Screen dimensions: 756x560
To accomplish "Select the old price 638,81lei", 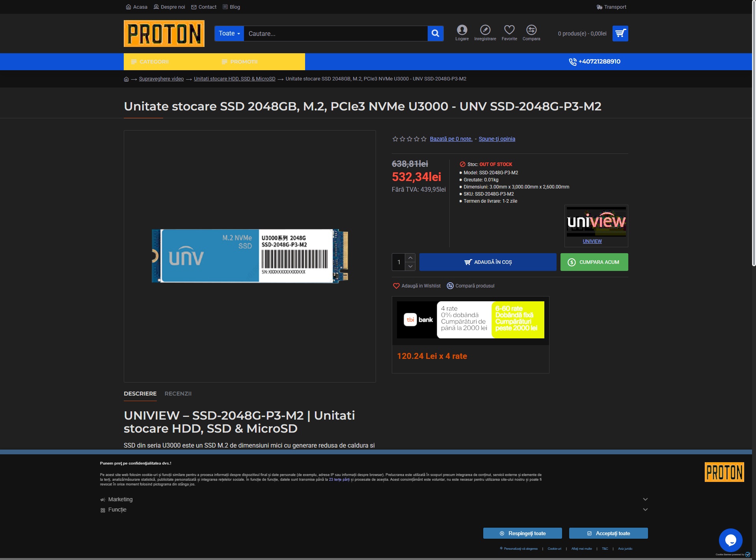I will pyautogui.click(x=410, y=164).
